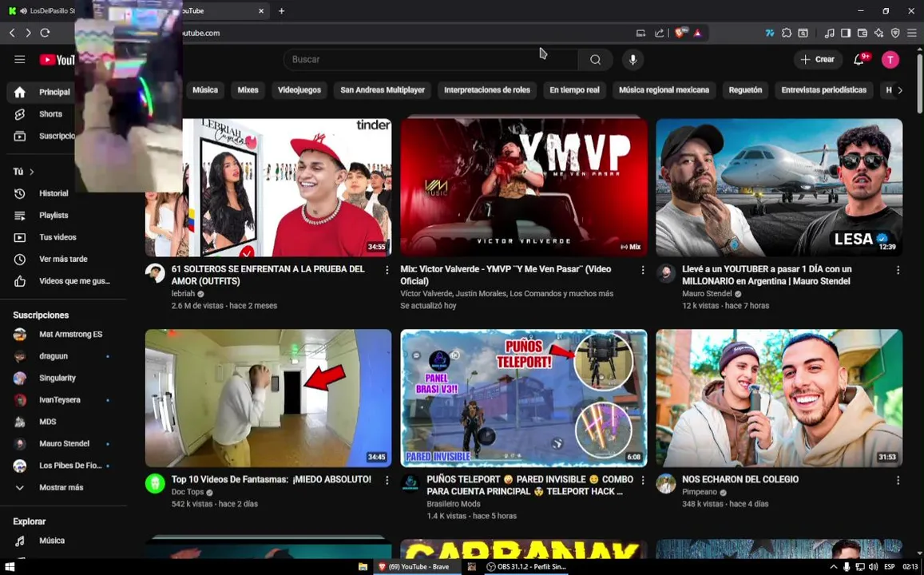The image size is (924, 575).
Task: Open Brave Shields lion icon
Action: [x=680, y=33]
